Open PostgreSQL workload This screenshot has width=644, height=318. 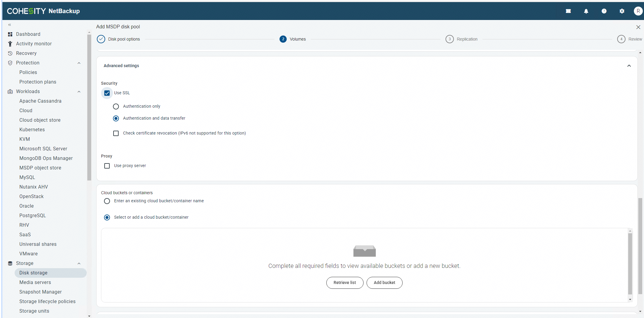point(32,216)
